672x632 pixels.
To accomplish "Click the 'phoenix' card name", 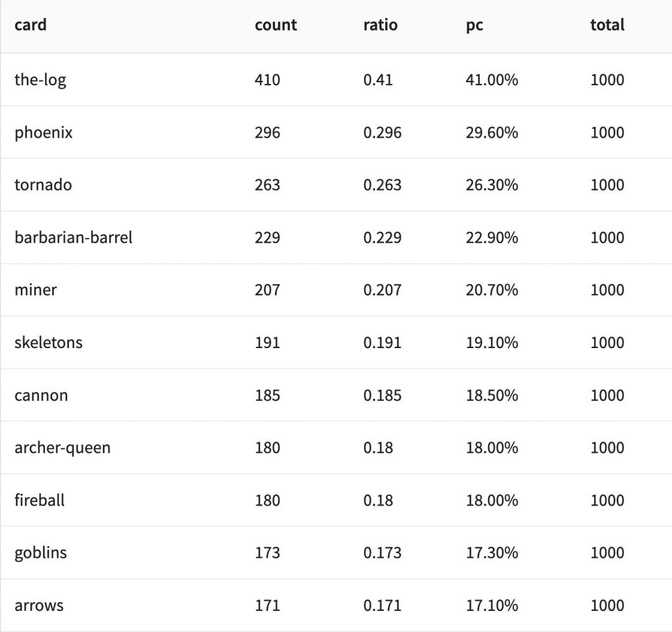I will [x=44, y=133].
